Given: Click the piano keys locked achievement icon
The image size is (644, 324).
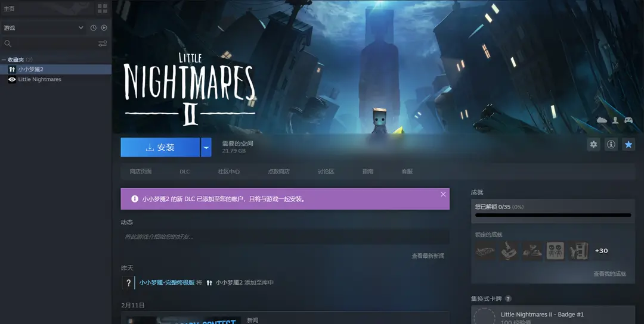Looking at the screenshot, I should [x=485, y=251].
